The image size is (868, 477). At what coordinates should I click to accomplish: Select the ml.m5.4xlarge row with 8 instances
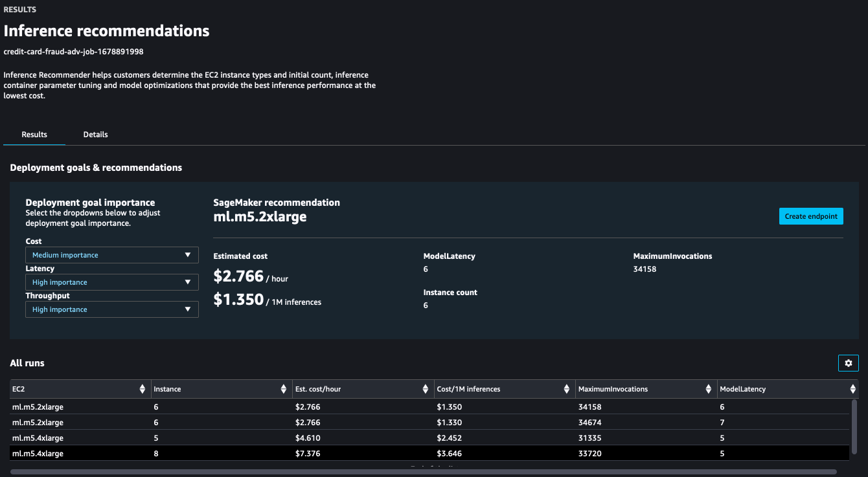click(x=429, y=454)
